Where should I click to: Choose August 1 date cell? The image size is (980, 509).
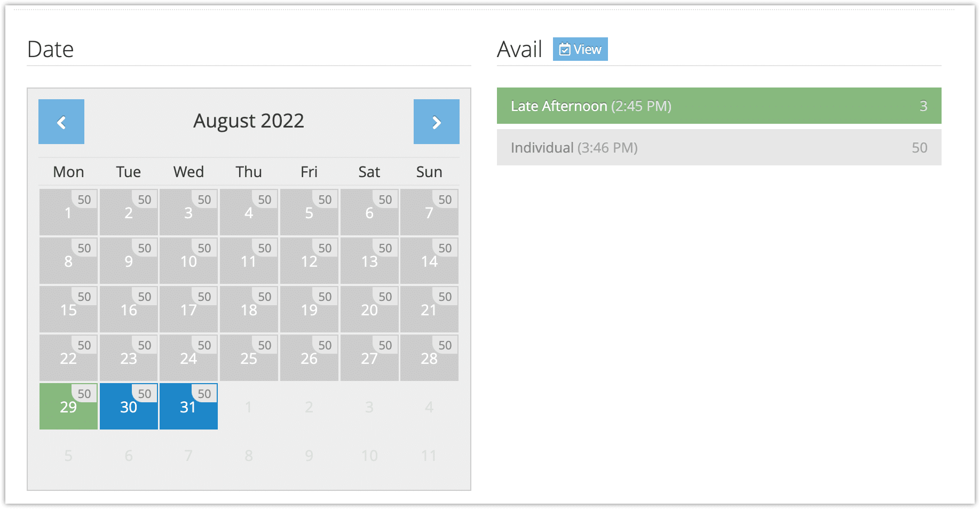68,212
